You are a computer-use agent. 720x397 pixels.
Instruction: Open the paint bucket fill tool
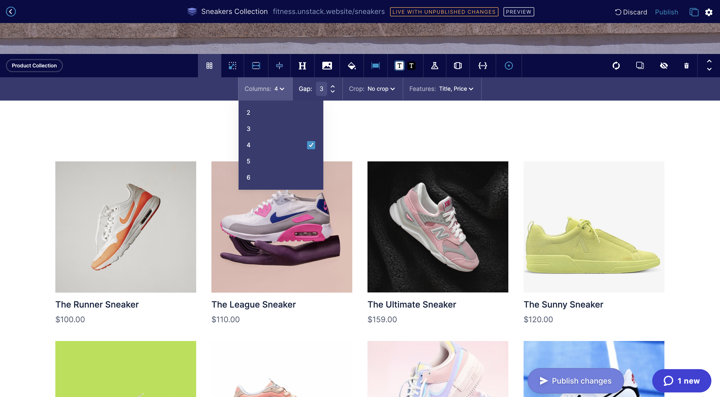351,66
